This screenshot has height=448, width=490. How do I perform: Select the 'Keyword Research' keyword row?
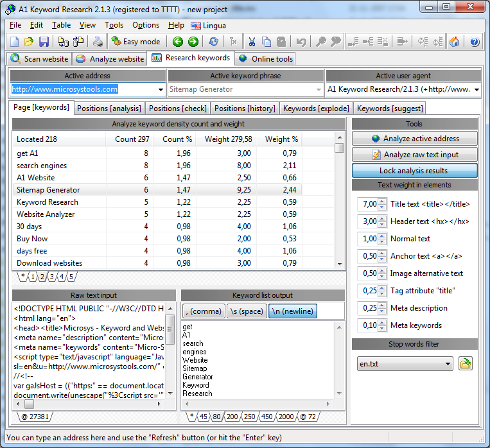(x=157, y=202)
